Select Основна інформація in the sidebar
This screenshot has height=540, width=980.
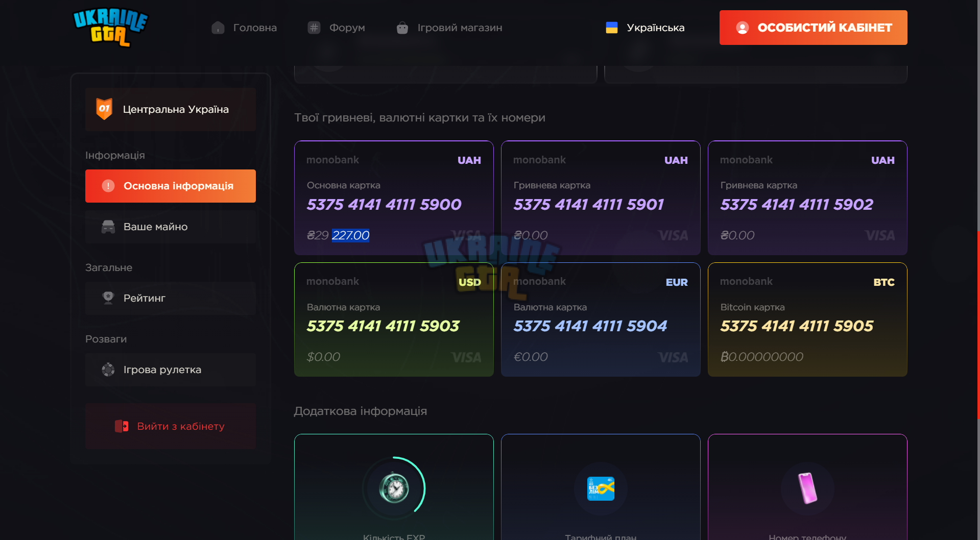click(x=171, y=186)
